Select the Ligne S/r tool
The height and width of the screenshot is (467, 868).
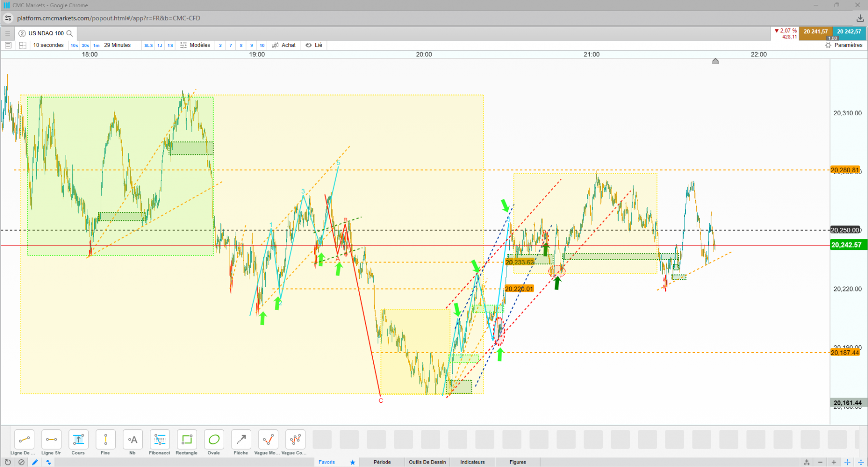click(51, 442)
